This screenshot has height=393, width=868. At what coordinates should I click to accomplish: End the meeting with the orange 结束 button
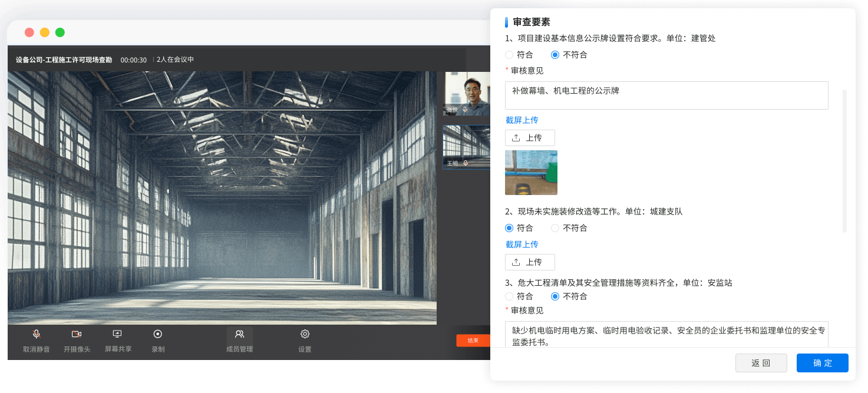click(x=473, y=341)
